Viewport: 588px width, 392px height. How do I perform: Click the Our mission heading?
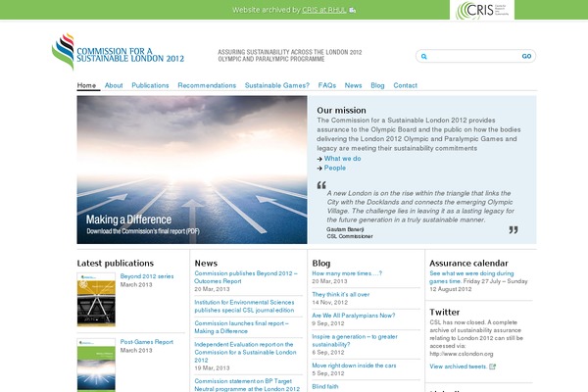[341, 111]
